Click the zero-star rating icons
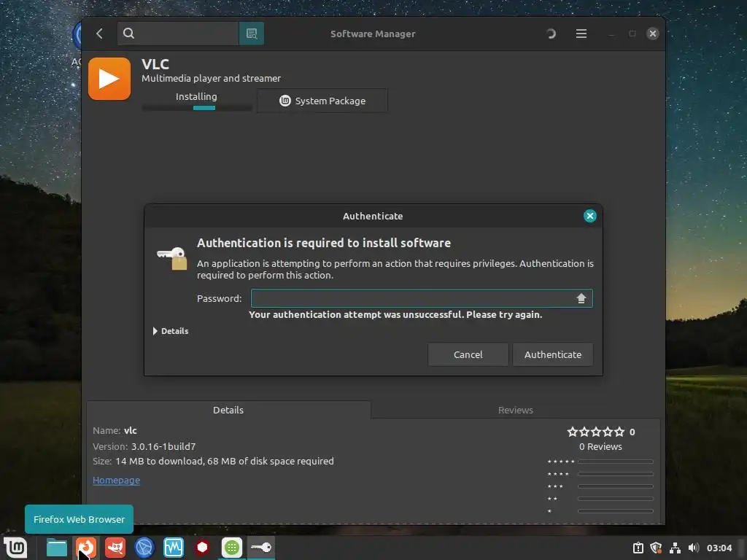747x560 pixels. (595, 432)
